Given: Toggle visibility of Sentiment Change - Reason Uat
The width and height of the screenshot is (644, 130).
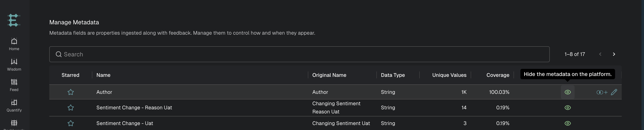Looking at the screenshot, I should tap(568, 108).
